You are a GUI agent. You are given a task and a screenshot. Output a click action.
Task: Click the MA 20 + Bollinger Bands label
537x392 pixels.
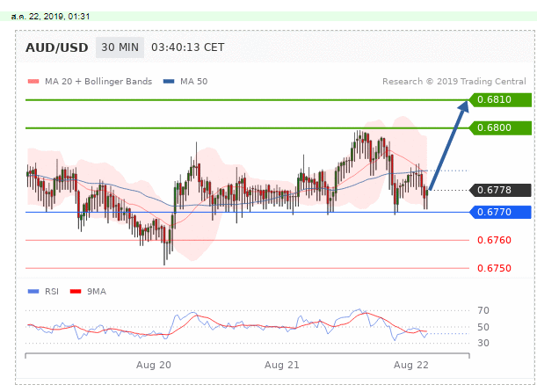click(98, 82)
